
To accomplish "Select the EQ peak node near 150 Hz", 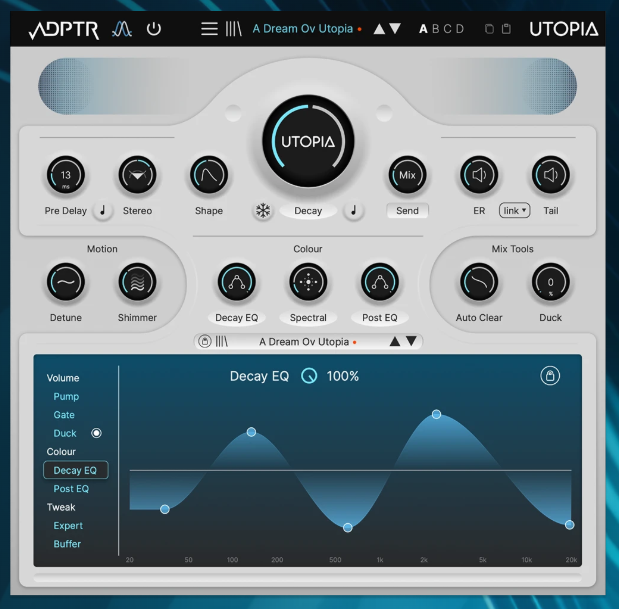I will point(251,432).
